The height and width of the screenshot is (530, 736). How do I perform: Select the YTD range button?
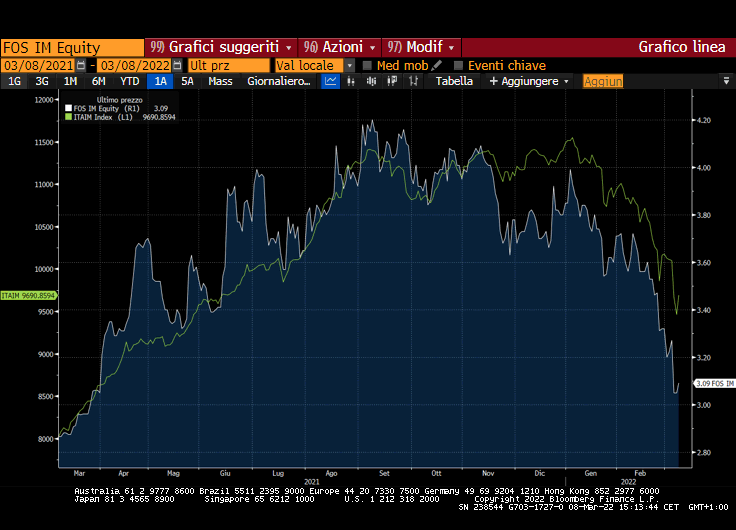click(x=129, y=81)
